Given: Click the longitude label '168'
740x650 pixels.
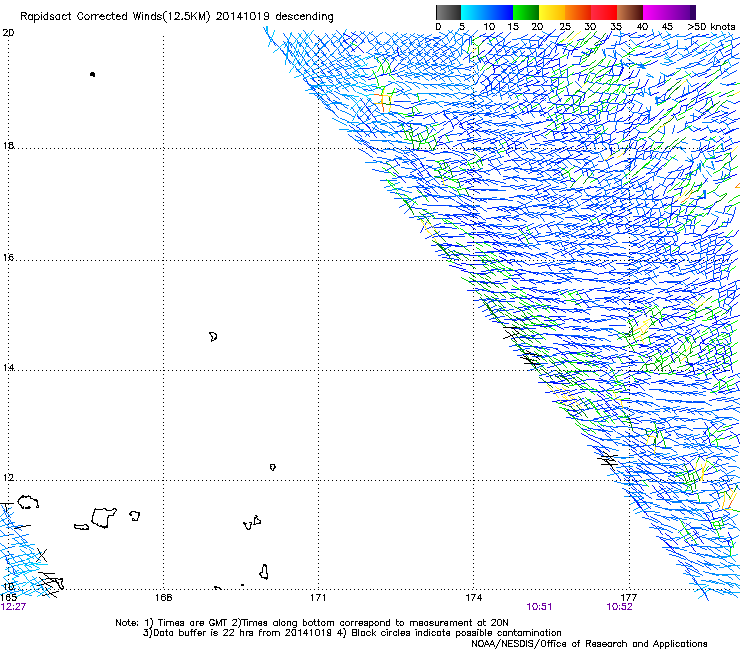Looking at the screenshot, I should (163, 598).
